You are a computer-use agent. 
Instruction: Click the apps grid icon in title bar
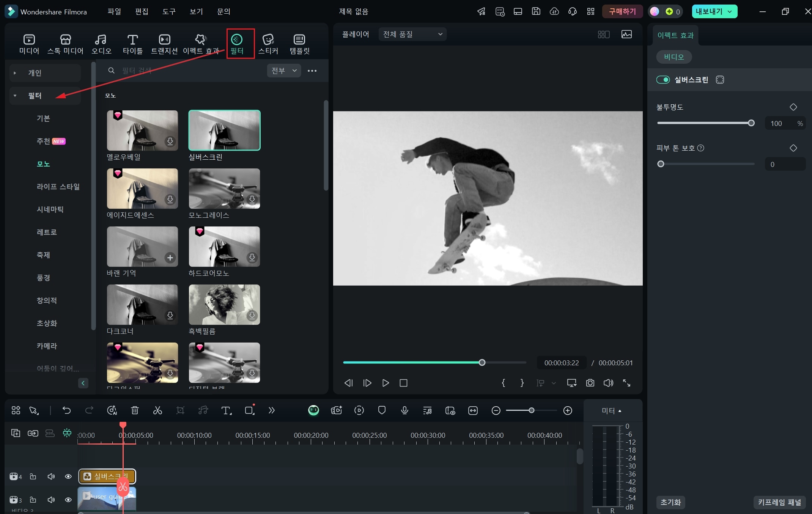(x=590, y=11)
